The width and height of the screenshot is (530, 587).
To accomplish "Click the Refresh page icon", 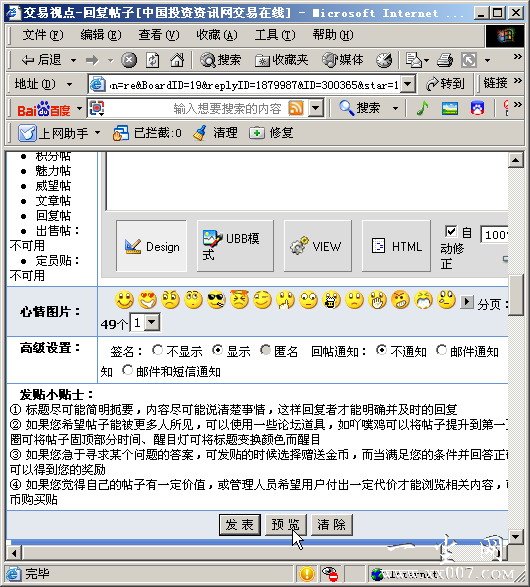I will [x=152, y=60].
